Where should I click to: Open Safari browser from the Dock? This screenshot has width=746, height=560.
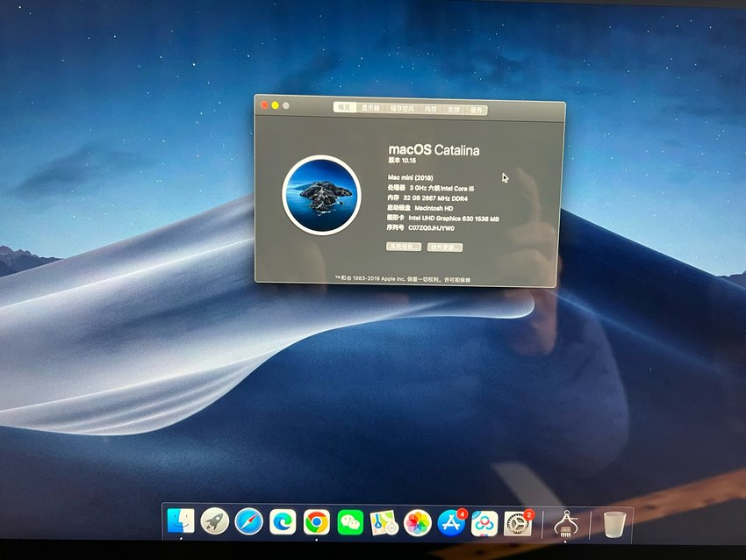pyautogui.click(x=248, y=522)
